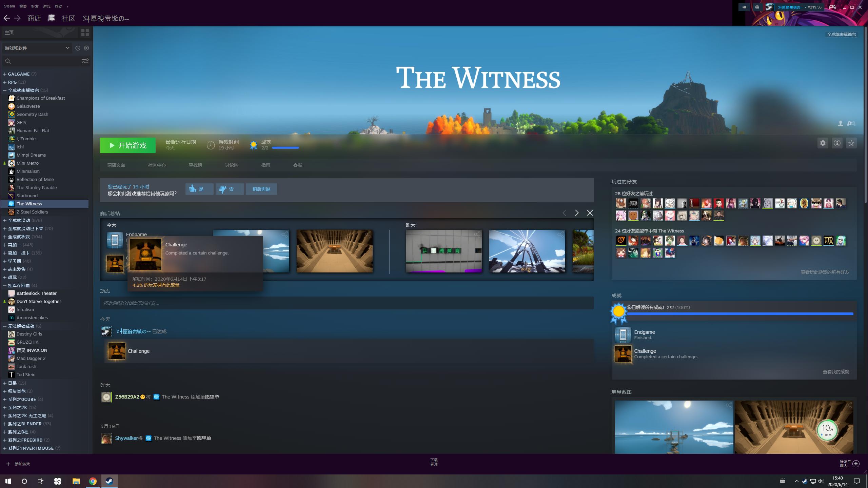Open the game information icon

pos(837,143)
